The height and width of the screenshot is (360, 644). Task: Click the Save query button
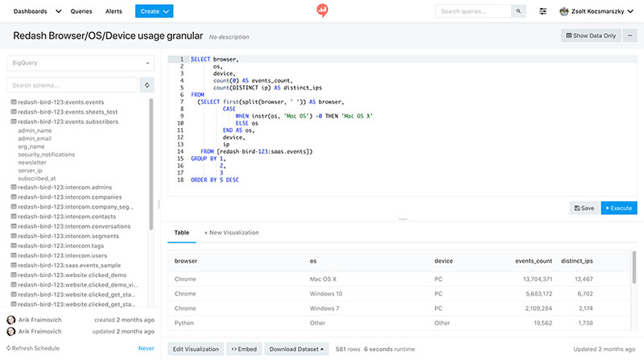[x=584, y=208]
